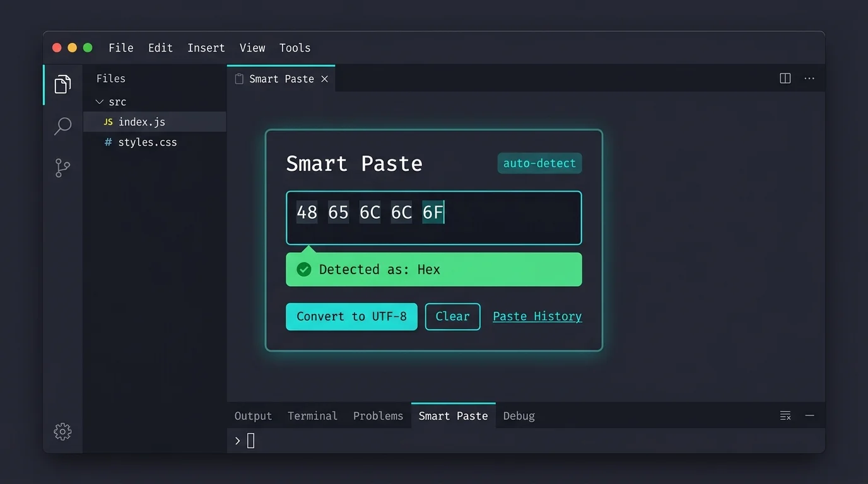Select the Detected as Hex status bar

pos(433,268)
